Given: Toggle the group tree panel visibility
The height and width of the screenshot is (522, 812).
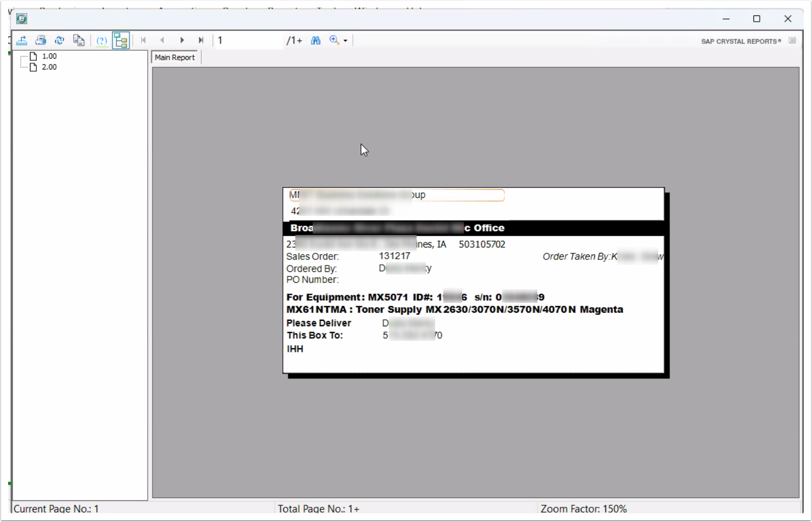Looking at the screenshot, I should pos(121,40).
